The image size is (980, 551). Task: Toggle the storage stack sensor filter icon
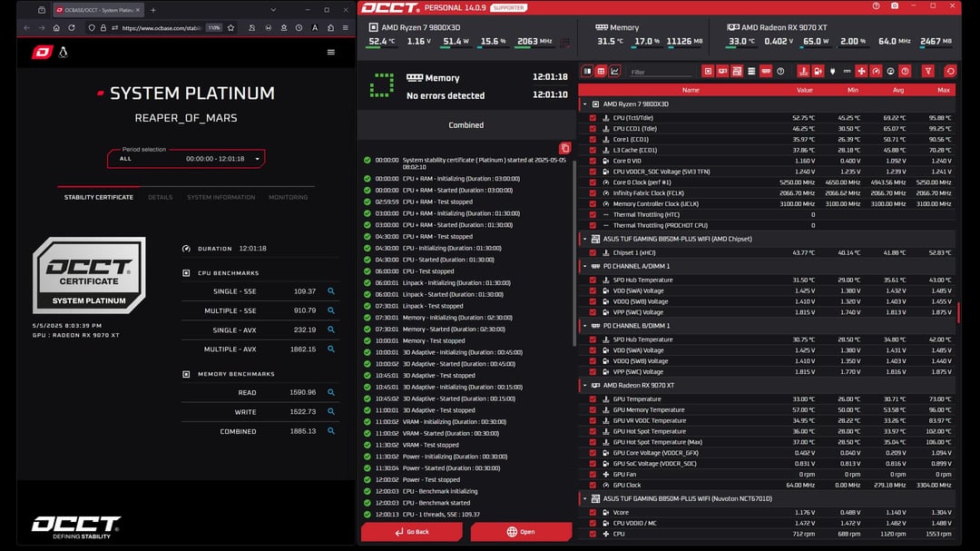(751, 72)
